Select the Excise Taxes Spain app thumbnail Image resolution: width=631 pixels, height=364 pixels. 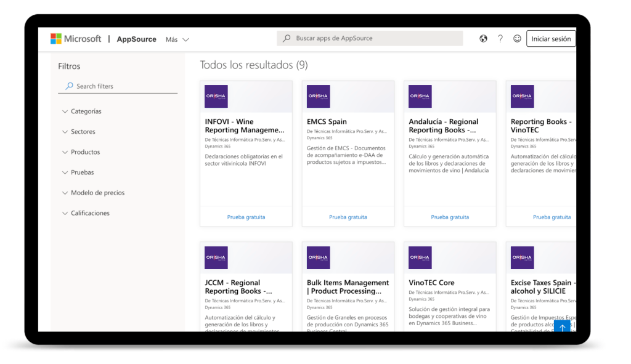click(522, 257)
